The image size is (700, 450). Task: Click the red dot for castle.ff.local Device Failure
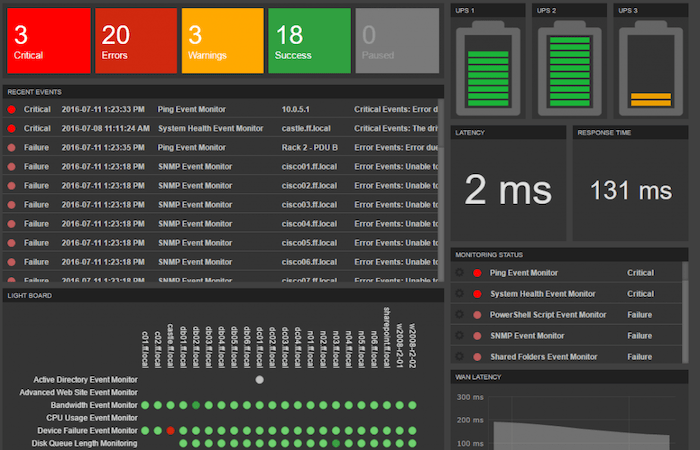click(170, 431)
